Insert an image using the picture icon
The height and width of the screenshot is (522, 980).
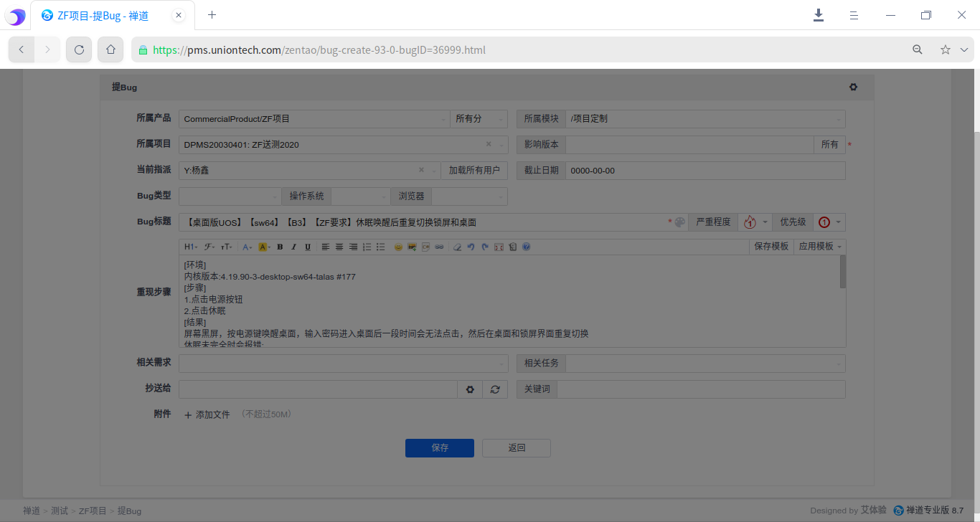pos(412,247)
